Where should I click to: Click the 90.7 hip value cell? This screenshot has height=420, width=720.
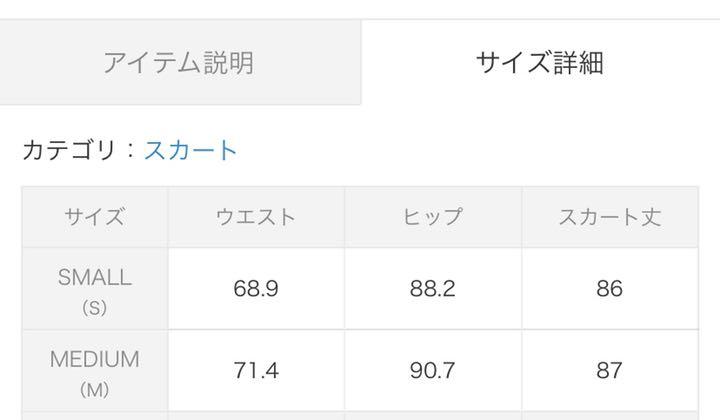[x=433, y=370]
